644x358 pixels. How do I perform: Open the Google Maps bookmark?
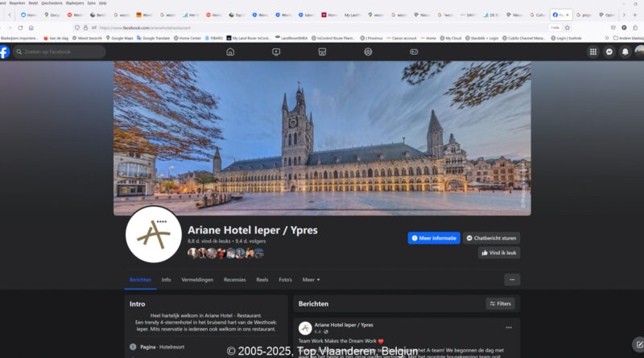coord(119,38)
